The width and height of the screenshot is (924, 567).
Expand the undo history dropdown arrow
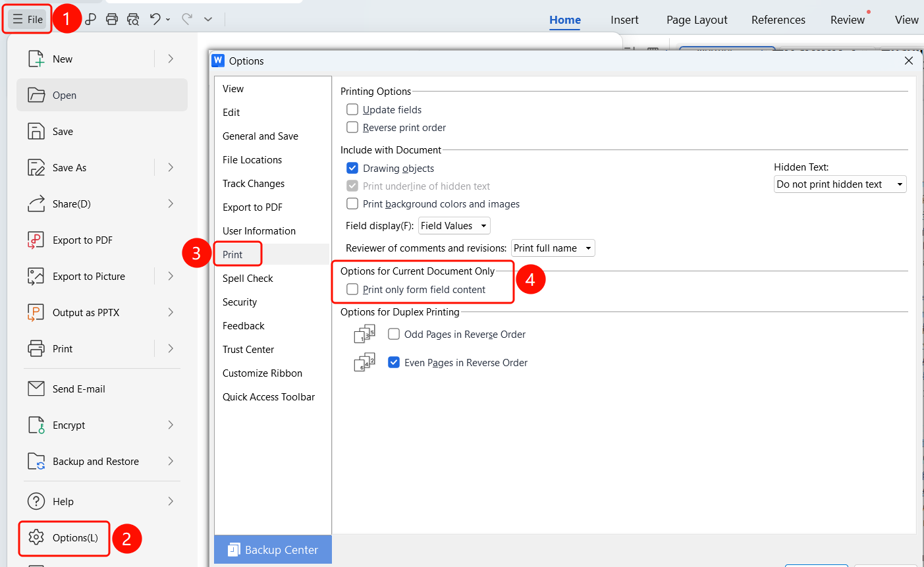pos(168,20)
